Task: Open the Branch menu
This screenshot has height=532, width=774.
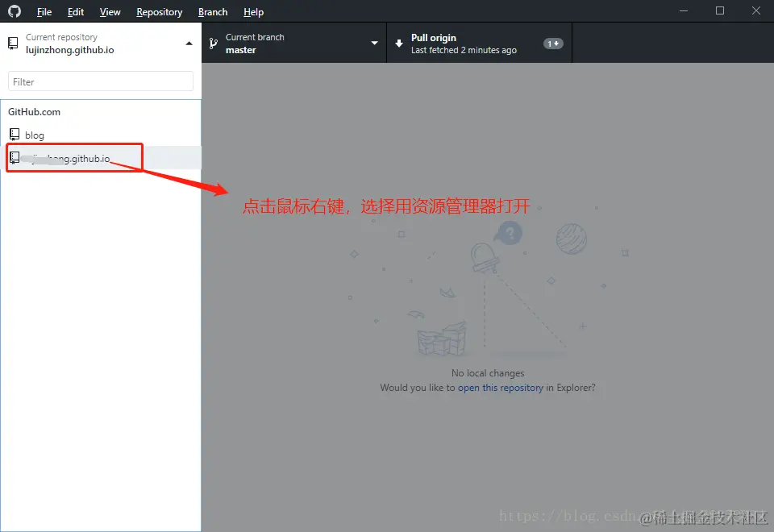Action: coord(213,12)
